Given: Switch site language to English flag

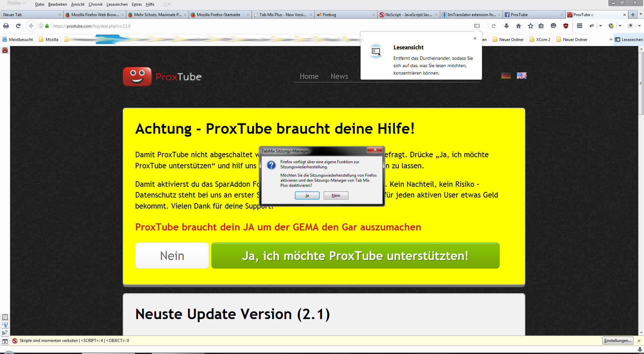Looking at the screenshot, I should coord(522,76).
